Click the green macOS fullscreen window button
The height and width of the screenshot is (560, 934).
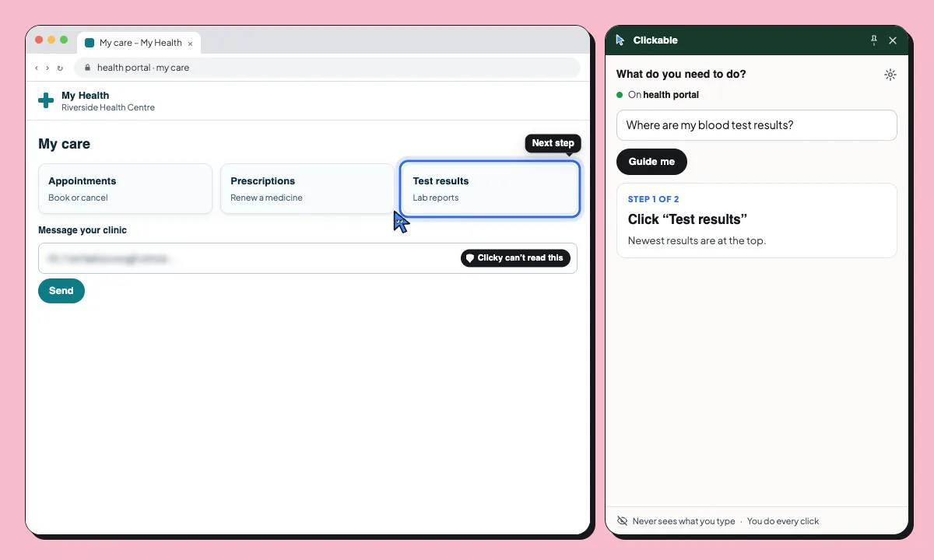coord(64,40)
